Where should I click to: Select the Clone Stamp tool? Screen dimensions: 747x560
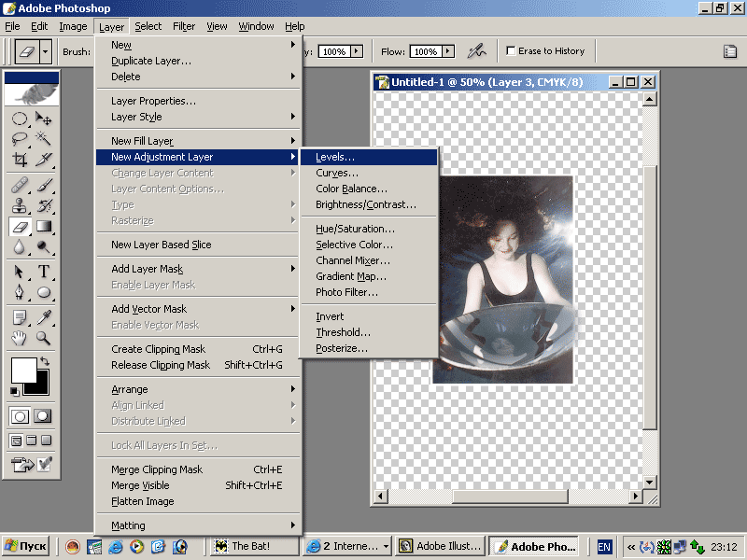click(20, 205)
